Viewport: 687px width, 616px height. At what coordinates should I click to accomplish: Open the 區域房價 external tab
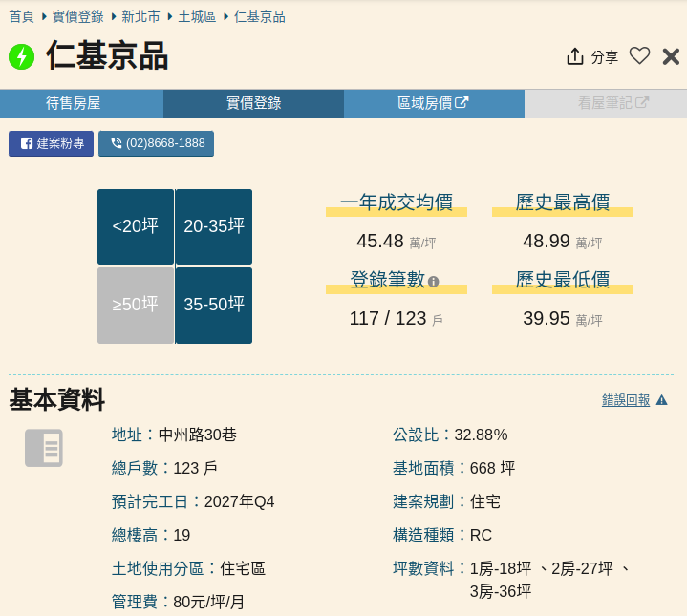[433, 103]
